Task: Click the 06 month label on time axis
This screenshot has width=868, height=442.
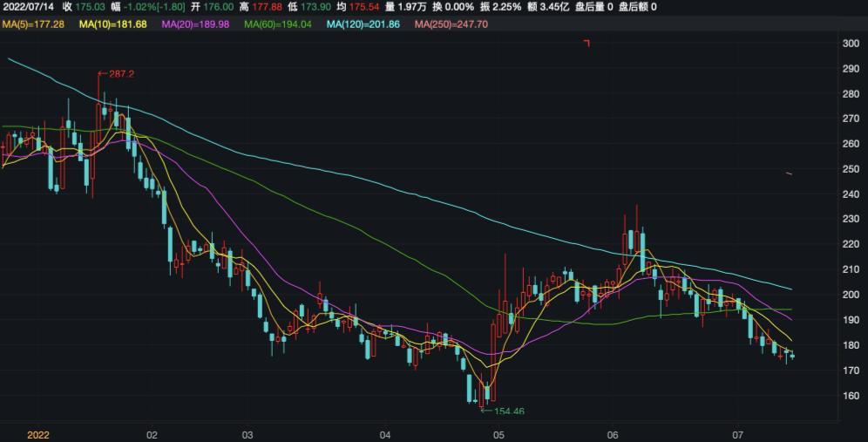Action: pos(613,435)
